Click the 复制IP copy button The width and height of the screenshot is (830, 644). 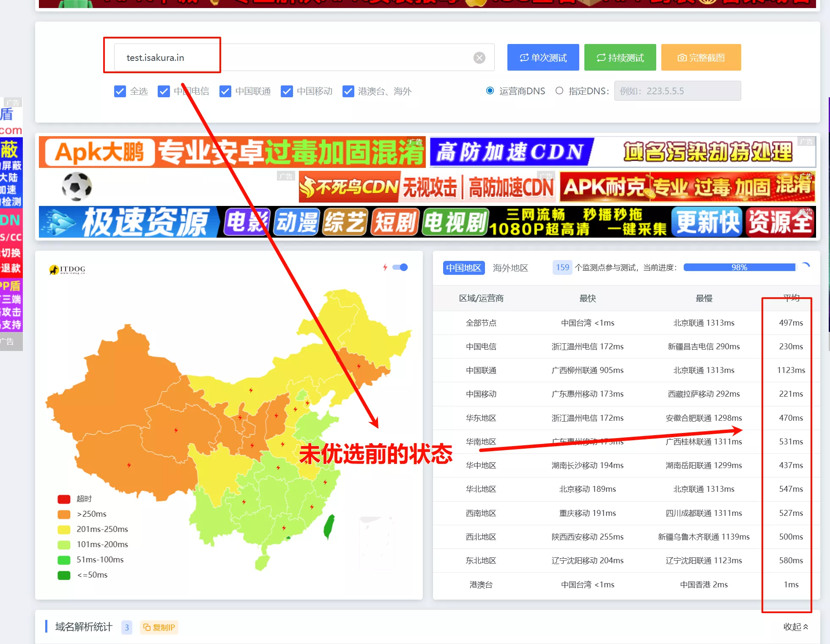pyautogui.click(x=159, y=627)
